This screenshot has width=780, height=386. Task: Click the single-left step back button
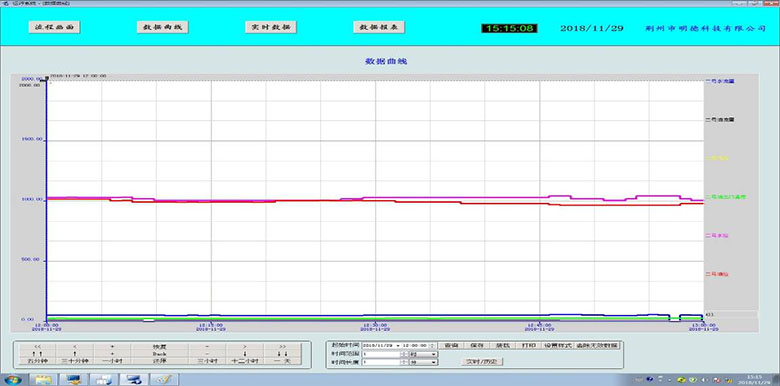pos(75,346)
